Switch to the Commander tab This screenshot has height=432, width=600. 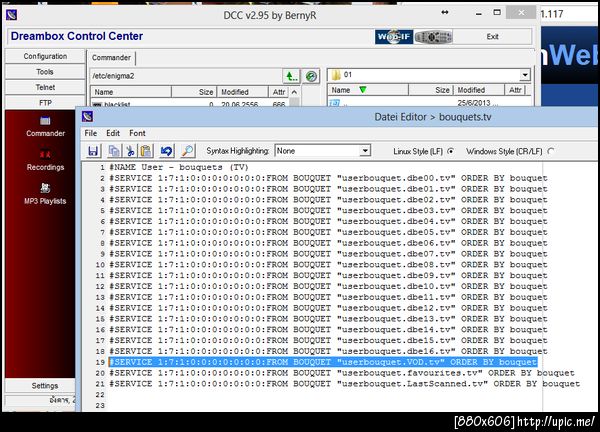[x=111, y=58]
